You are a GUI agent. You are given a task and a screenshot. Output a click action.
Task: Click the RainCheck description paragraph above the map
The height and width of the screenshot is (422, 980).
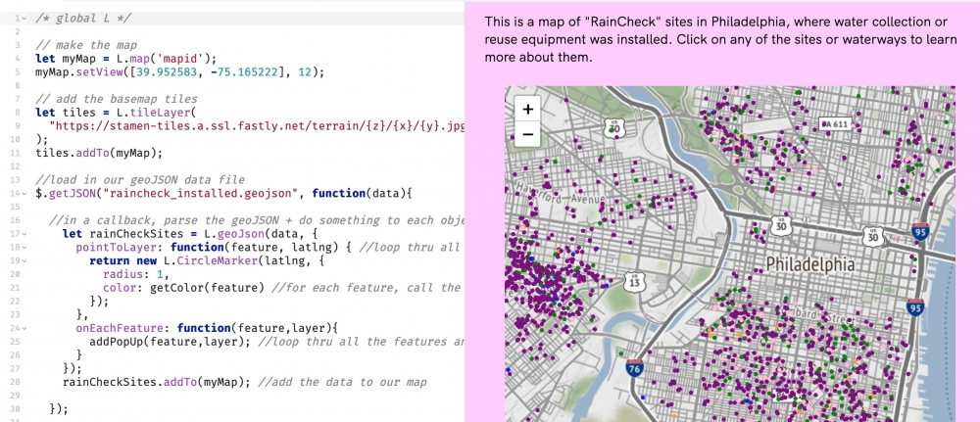point(720,40)
